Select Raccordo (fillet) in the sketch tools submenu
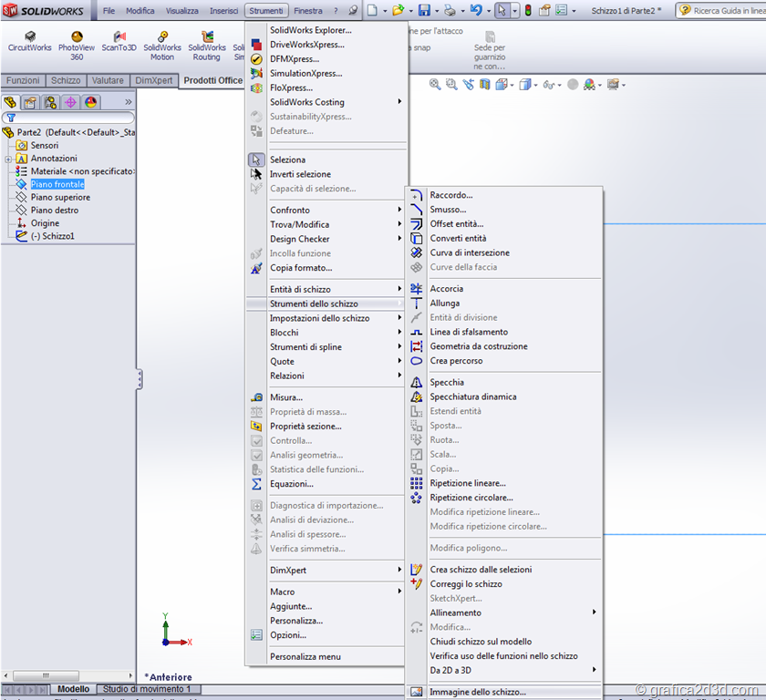The width and height of the screenshot is (766, 700). click(x=451, y=195)
